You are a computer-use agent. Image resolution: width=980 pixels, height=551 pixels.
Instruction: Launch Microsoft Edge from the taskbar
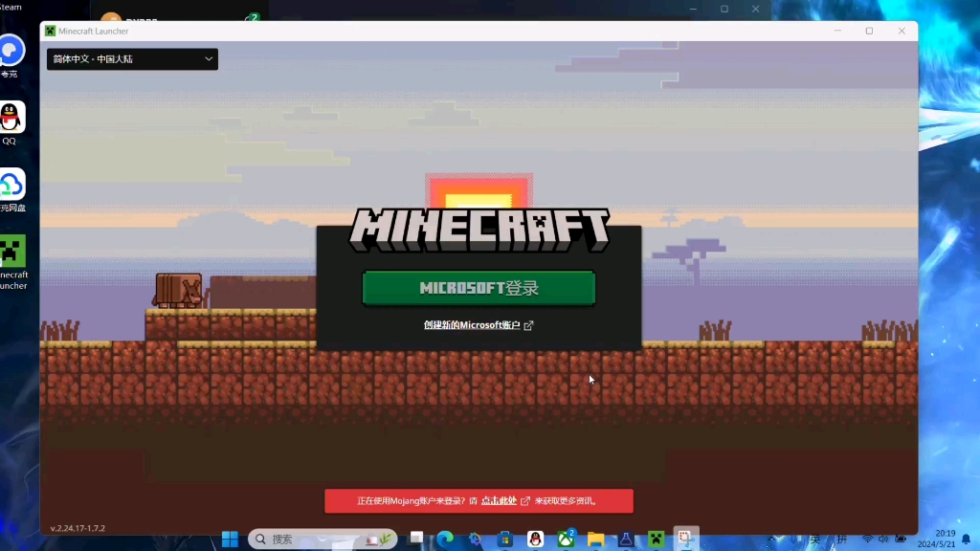tap(445, 539)
